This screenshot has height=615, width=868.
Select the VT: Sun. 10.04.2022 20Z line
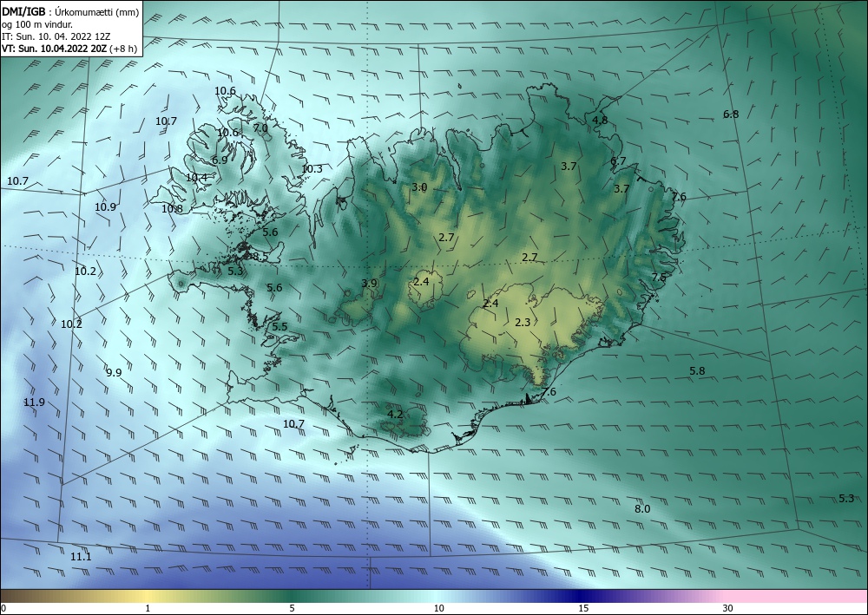click(56, 48)
